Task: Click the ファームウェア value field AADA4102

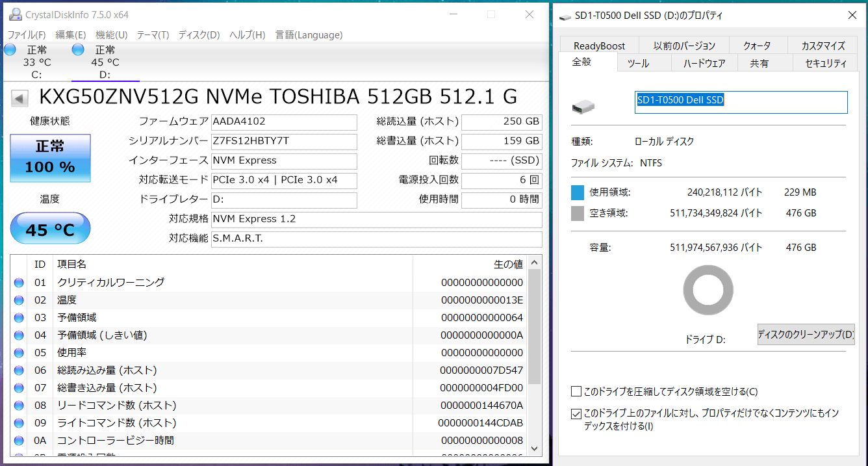Action: point(284,122)
